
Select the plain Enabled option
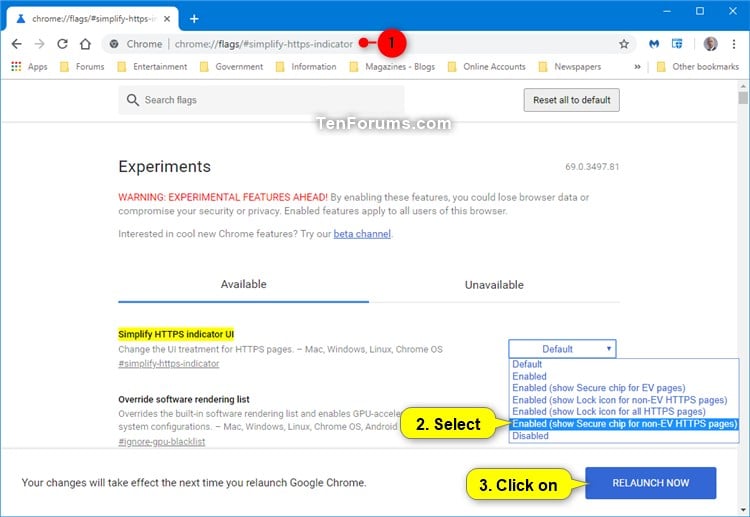pyautogui.click(x=624, y=376)
